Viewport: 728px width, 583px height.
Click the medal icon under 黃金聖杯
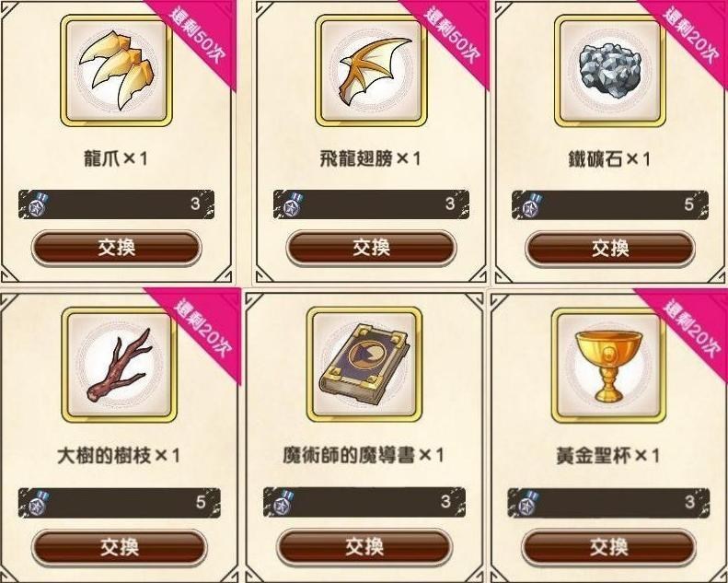[526, 503]
